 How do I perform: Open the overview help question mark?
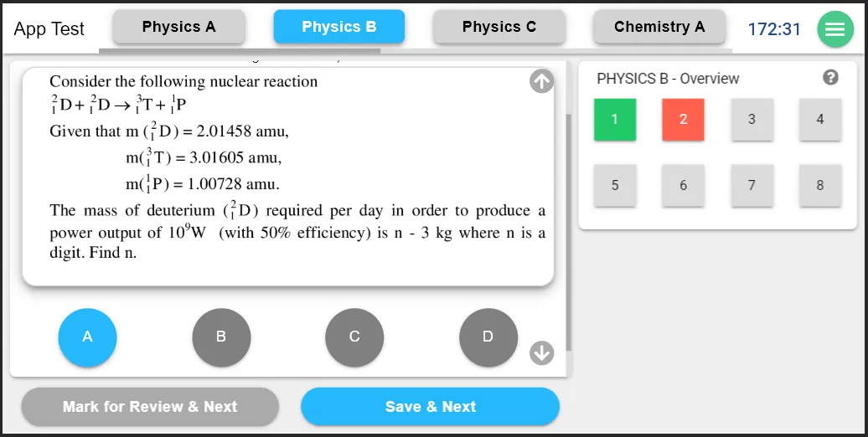click(x=830, y=78)
